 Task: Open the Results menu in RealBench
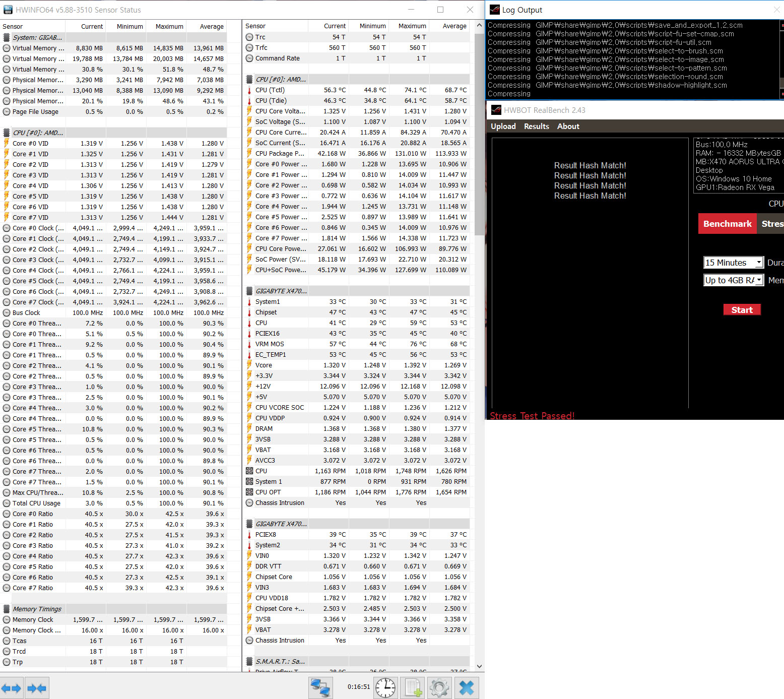pos(537,126)
